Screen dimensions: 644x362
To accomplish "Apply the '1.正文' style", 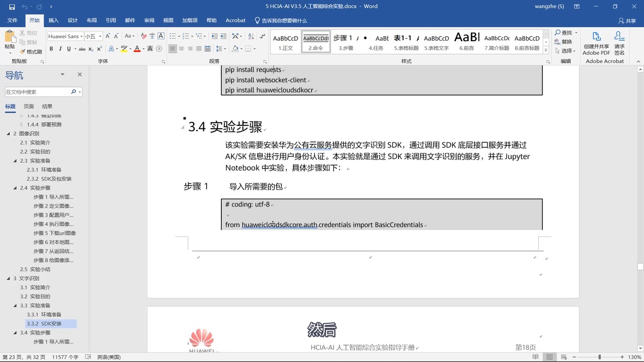I will (286, 42).
